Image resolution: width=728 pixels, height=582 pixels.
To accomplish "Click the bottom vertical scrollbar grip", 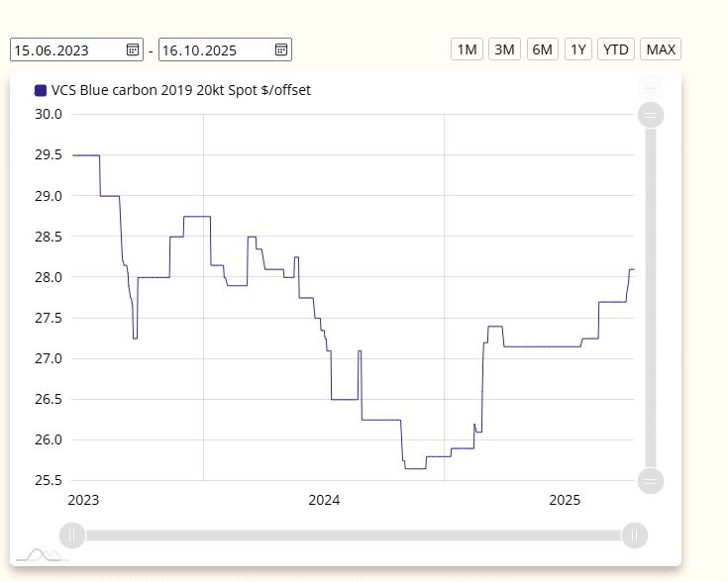I will 651,481.
